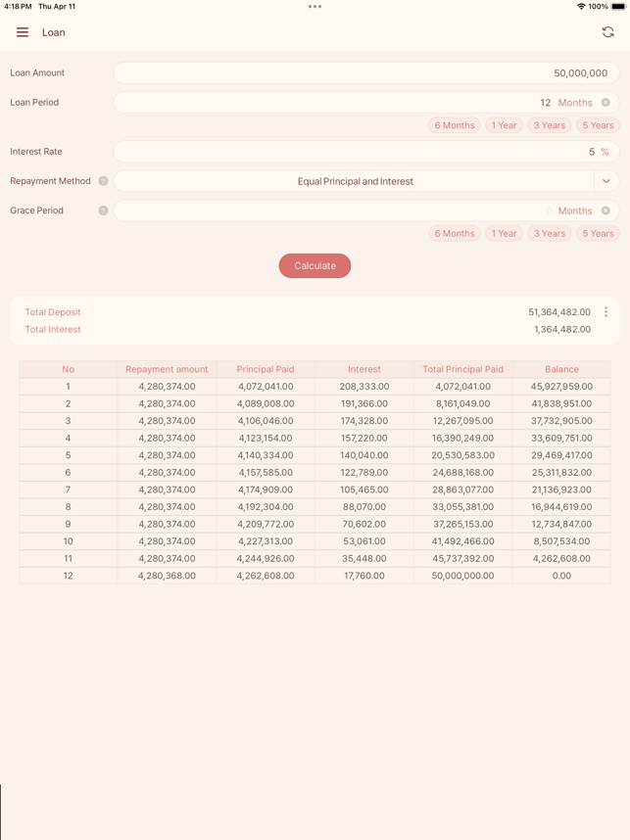Select total principal paid 37,265,153.00
The width and height of the screenshot is (630, 840).
pyautogui.click(x=462, y=524)
